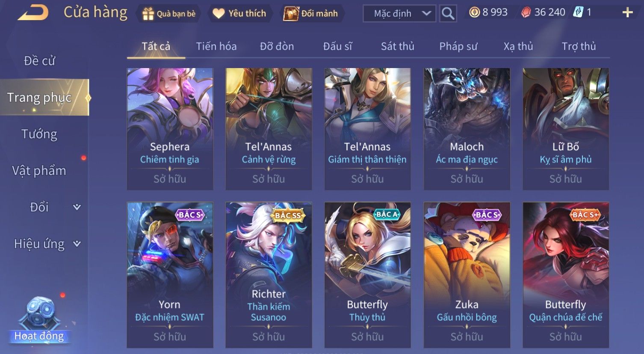Open the search magnifier icon
Viewport: 644px width, 354px height.
point(448,14)
